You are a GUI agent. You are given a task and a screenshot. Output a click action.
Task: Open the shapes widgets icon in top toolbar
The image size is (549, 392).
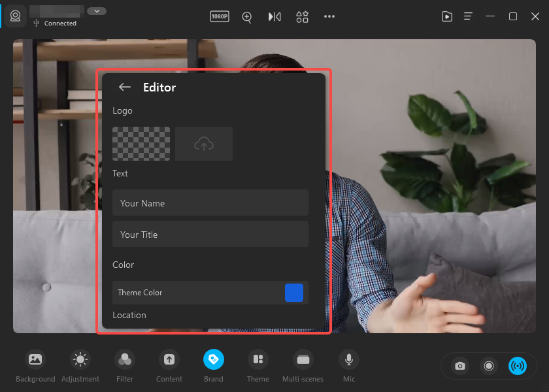coord(302,17)
